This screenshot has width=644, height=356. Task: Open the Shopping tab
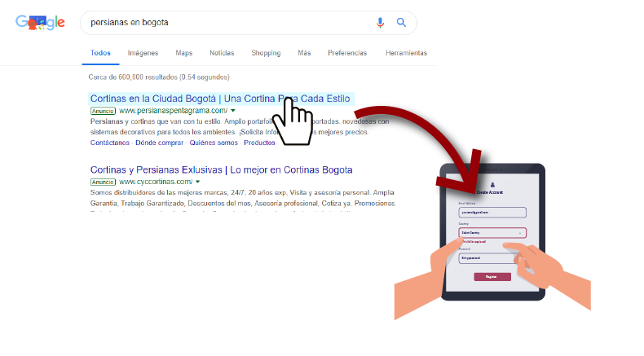tap(266, 53)
